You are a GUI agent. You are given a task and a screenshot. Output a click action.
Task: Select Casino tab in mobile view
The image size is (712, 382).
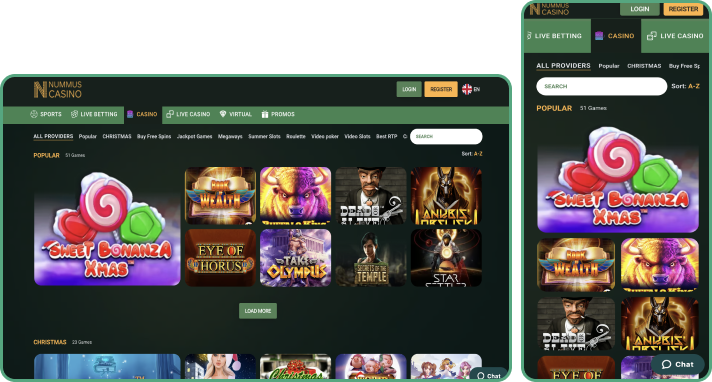tap(616, 35)
